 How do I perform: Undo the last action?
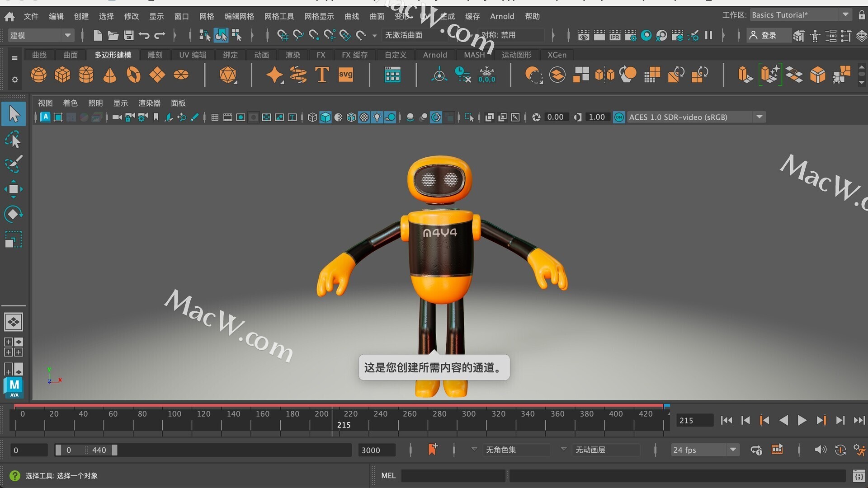tap(144, 35)
